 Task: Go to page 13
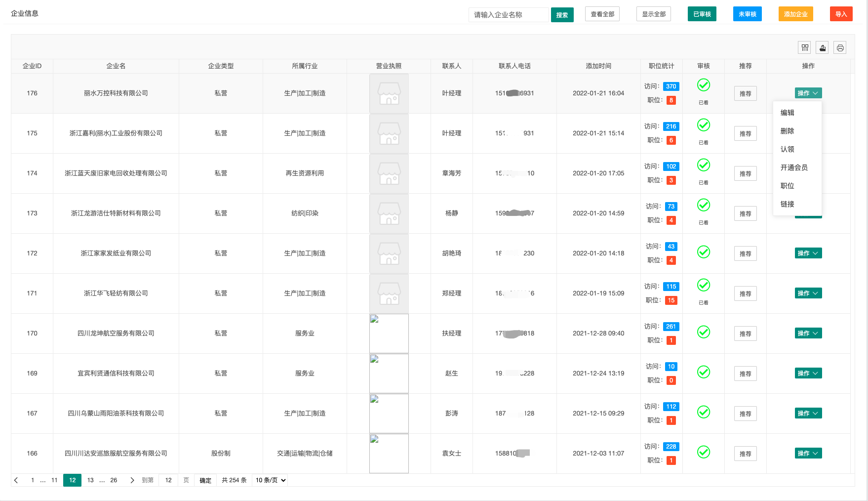90,480
